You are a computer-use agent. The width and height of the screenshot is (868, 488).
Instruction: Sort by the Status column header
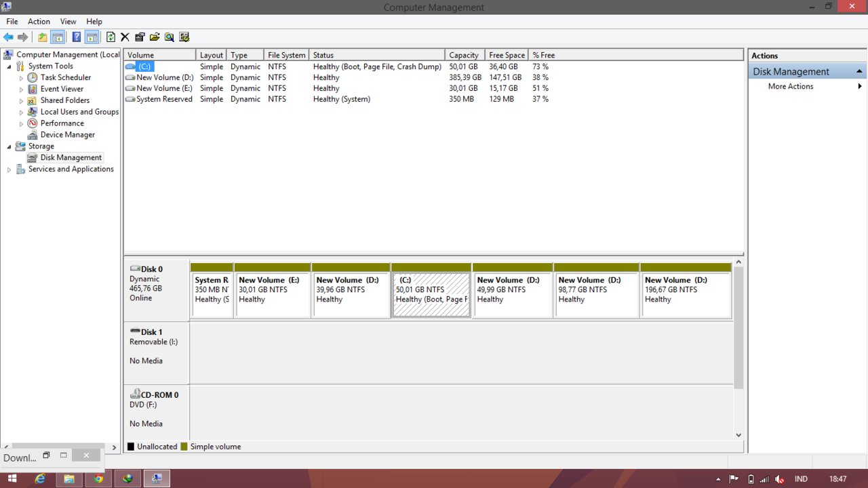coord(377,55)
